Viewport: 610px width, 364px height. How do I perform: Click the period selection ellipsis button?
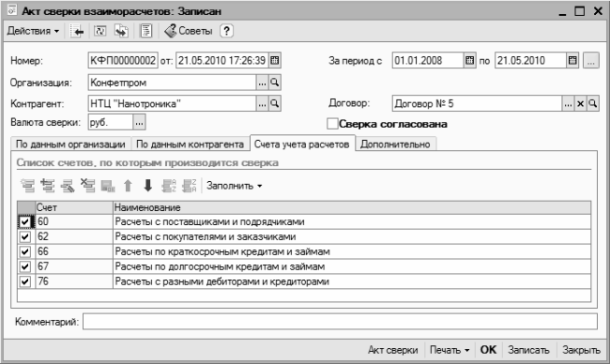(x=590, y=61)
